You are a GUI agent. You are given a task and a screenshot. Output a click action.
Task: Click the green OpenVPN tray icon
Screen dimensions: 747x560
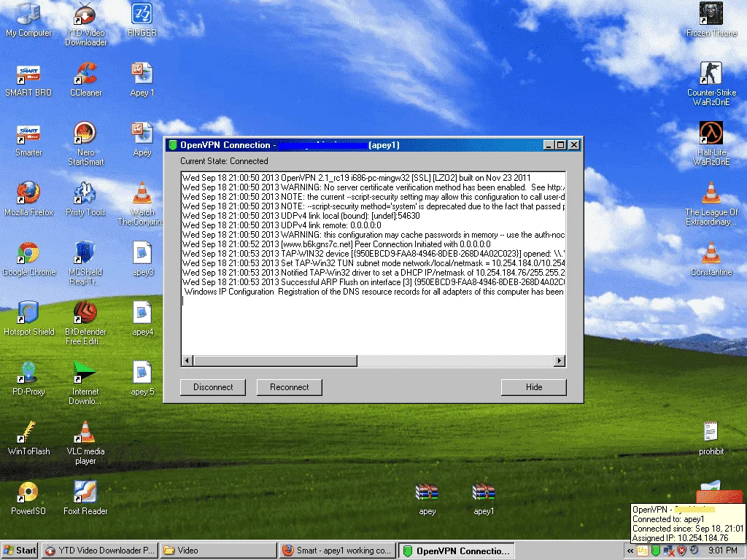pos(656,551)
